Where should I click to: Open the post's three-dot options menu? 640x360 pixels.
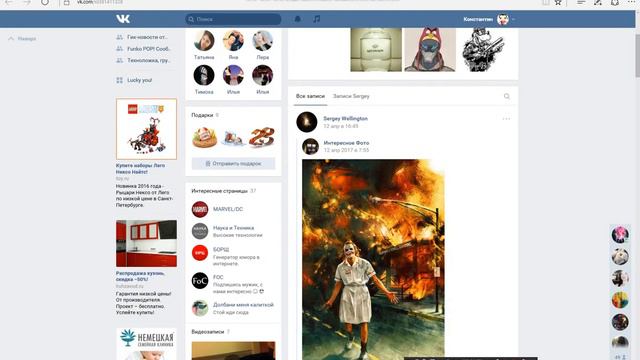pos(506,119)
